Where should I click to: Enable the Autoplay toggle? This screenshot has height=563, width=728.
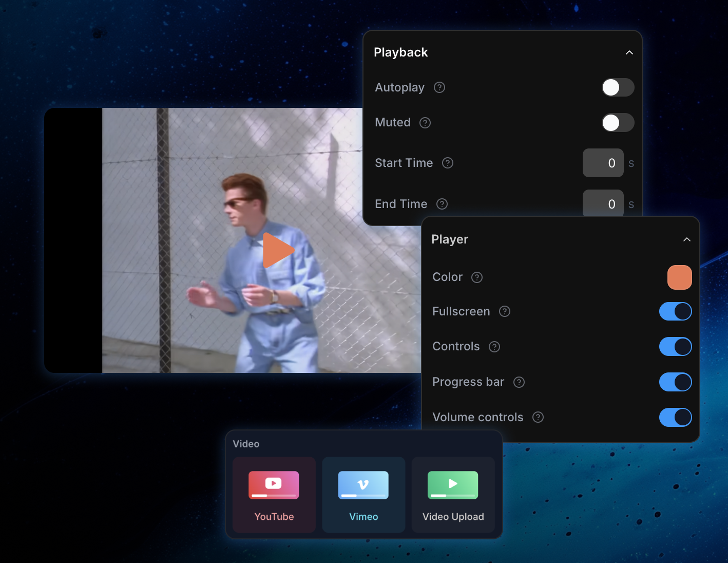coord(618,87)
